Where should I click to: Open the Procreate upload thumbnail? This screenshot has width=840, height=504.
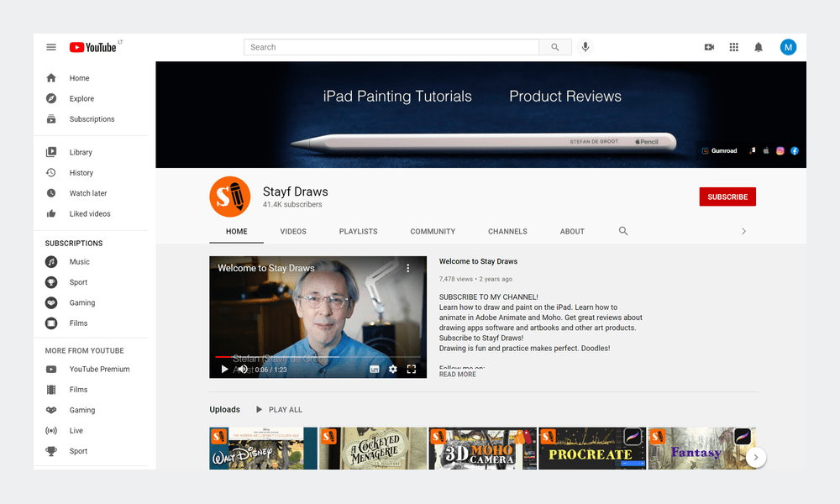592,449
